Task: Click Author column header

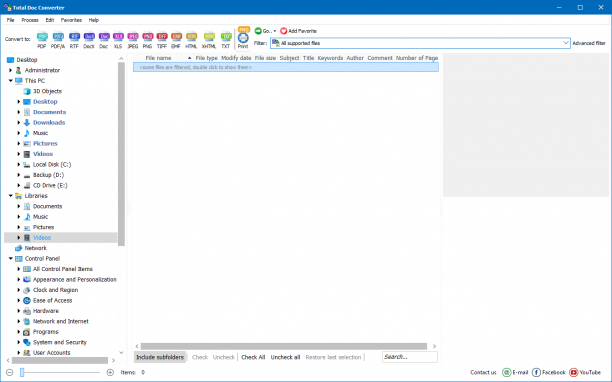Action: point(355,58)
